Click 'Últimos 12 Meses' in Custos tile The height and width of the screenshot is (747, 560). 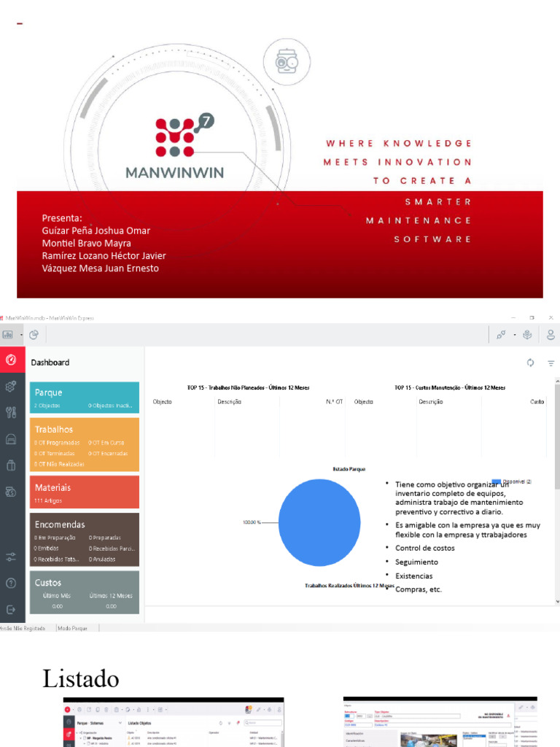111,595
